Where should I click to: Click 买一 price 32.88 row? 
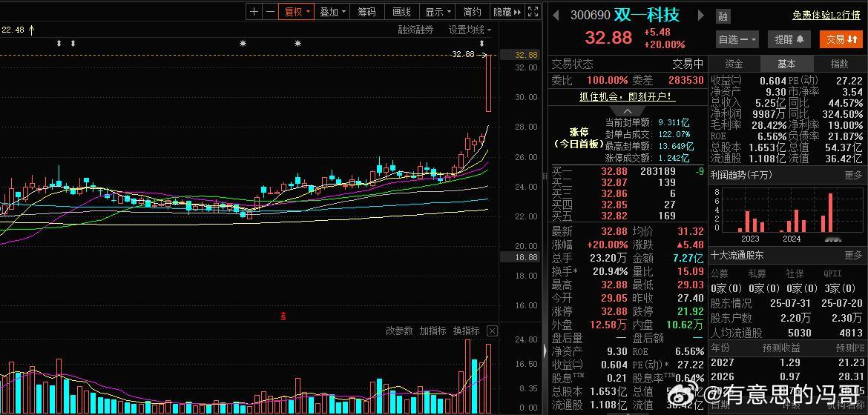coord(628,171)
